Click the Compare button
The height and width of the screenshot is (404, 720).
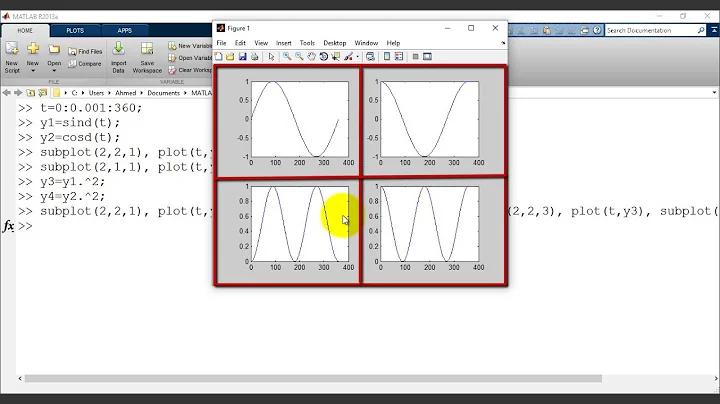pyautogui.click(x=85, y=64)
